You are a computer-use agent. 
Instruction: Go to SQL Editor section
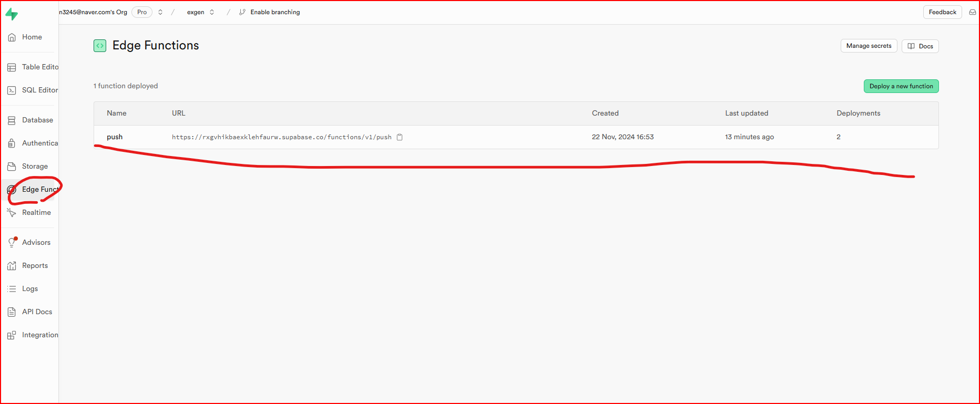40,90
